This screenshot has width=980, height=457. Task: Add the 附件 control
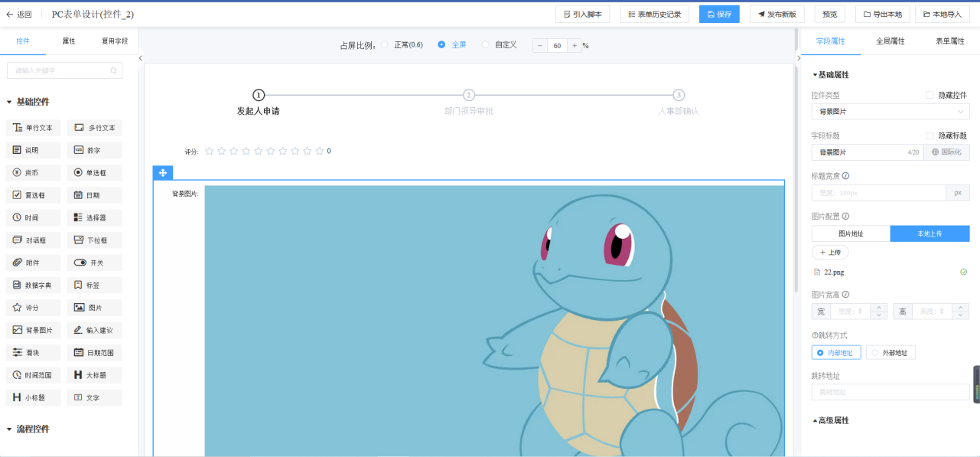[x=33, y=263]
